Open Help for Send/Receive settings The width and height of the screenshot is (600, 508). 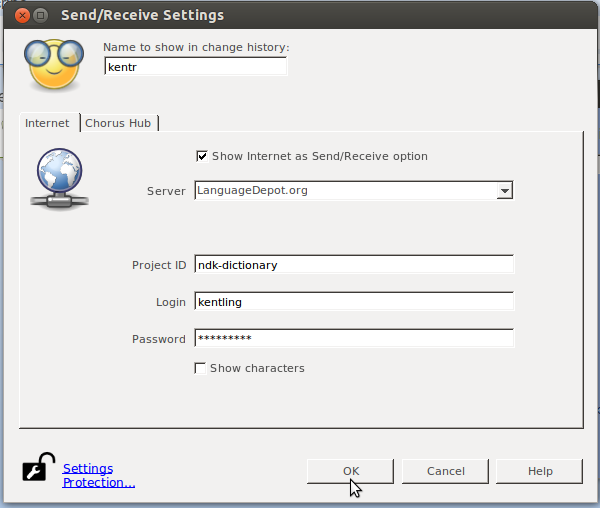(x=540, y=471)
